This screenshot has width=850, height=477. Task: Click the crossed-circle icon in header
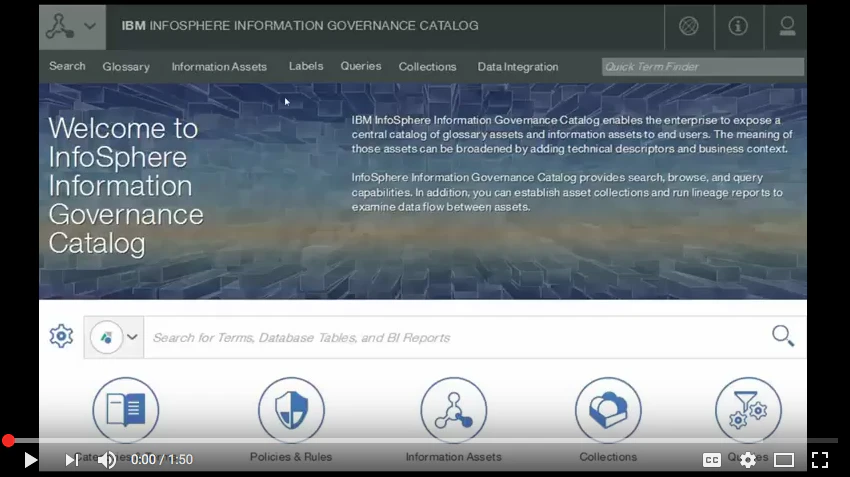pos(689,26)
